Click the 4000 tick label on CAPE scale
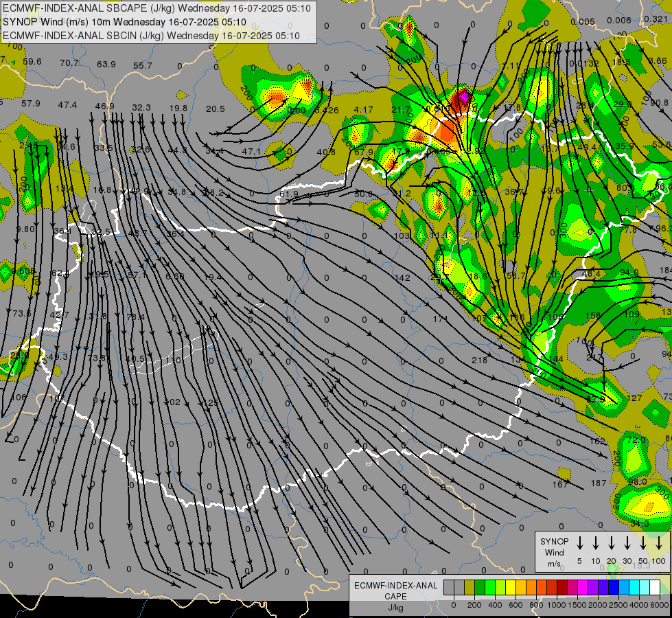This screenshot has height=618, width=672. (638, 605)
